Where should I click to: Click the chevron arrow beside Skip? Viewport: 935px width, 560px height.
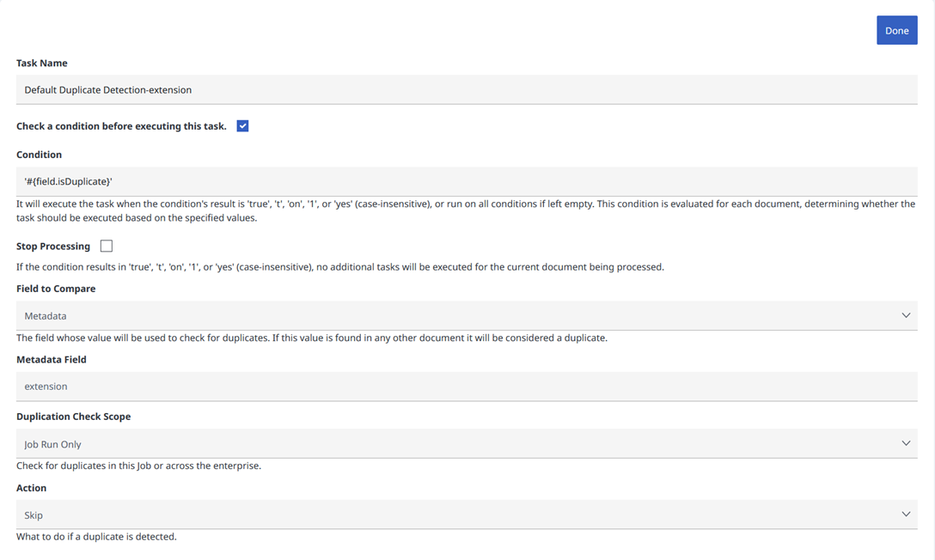[906, 514]
